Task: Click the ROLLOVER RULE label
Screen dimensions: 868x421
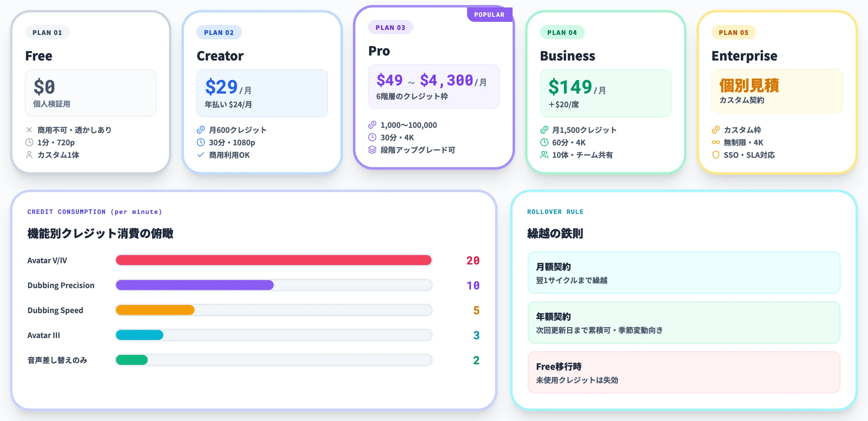Action: (x=555, y=212)
